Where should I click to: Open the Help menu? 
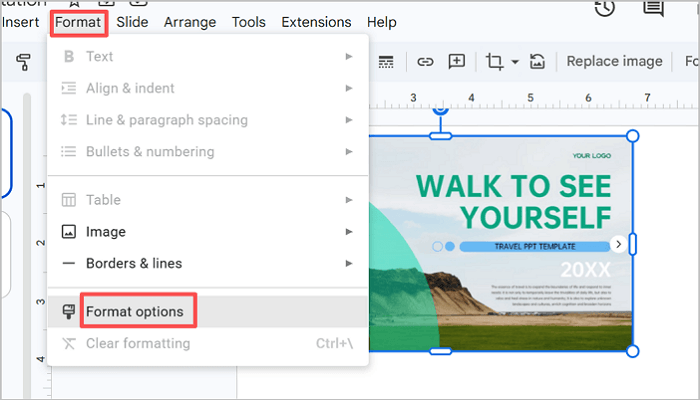coord(382,22)
